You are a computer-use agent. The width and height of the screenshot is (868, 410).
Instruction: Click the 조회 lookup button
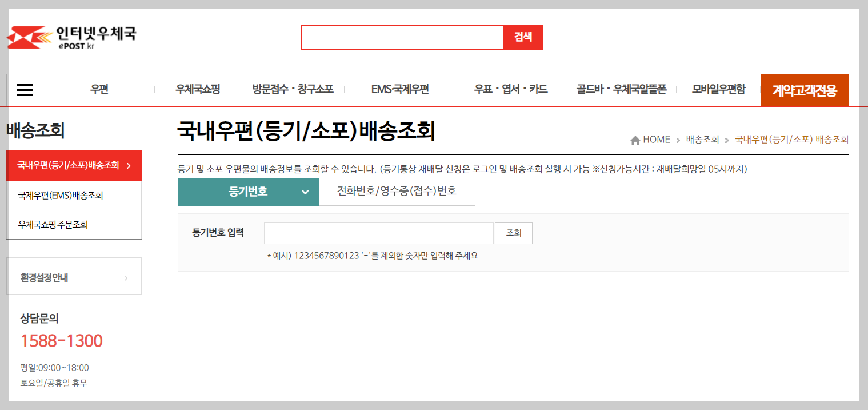coord(513,233)
